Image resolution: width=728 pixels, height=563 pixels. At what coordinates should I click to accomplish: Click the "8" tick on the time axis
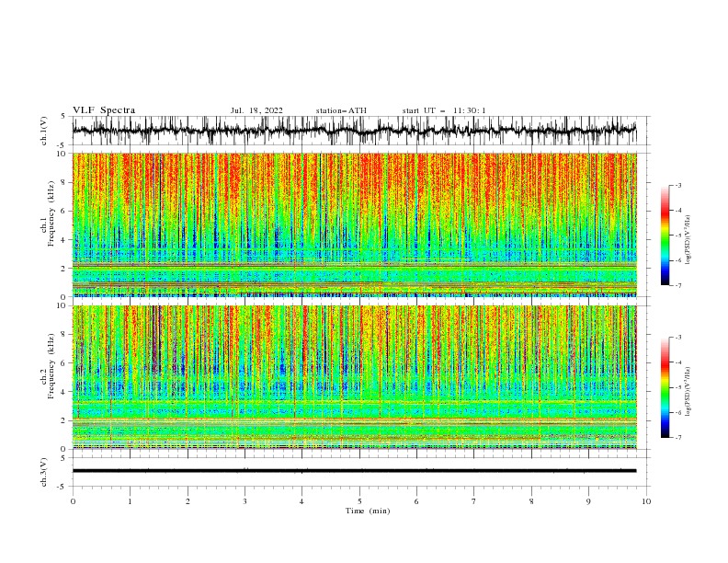point(531,501)
